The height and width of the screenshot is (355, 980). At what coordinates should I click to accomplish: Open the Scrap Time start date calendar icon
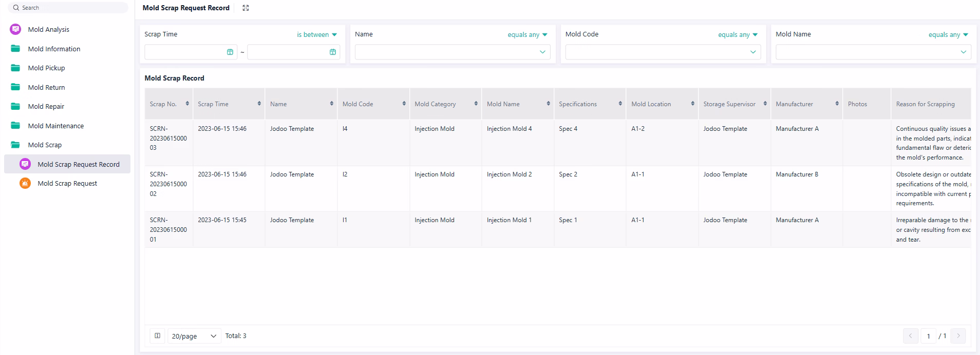[230, 52]
